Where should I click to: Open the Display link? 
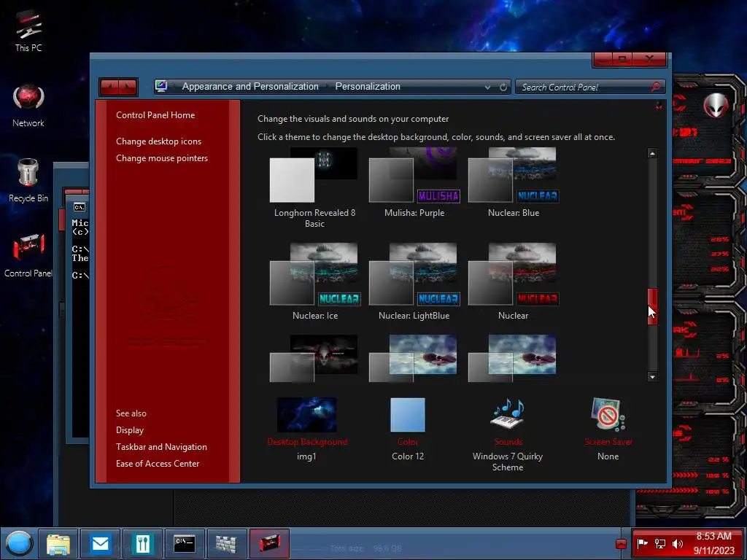[x=130, y=430]
